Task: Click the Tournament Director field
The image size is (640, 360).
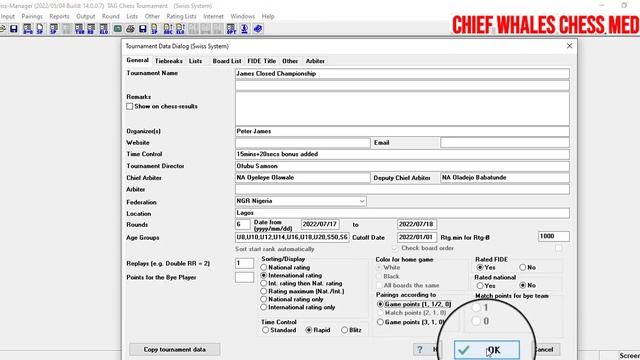Action: coord(402,166)
